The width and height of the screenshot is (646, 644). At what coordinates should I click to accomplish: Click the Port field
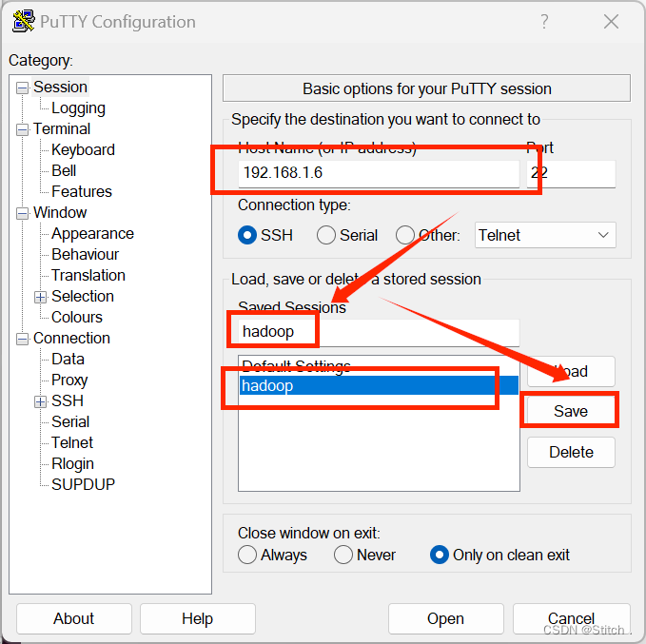(x=571, y=173)
